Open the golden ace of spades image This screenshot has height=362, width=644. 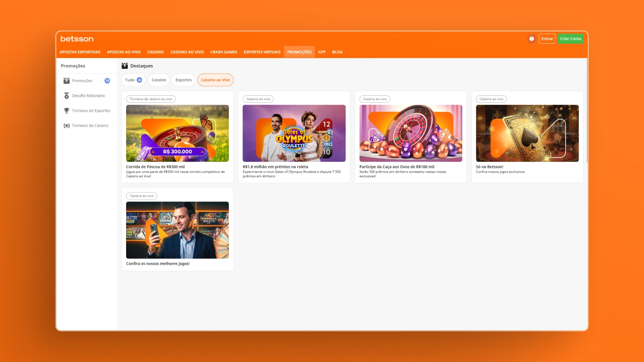click(527, 133)
